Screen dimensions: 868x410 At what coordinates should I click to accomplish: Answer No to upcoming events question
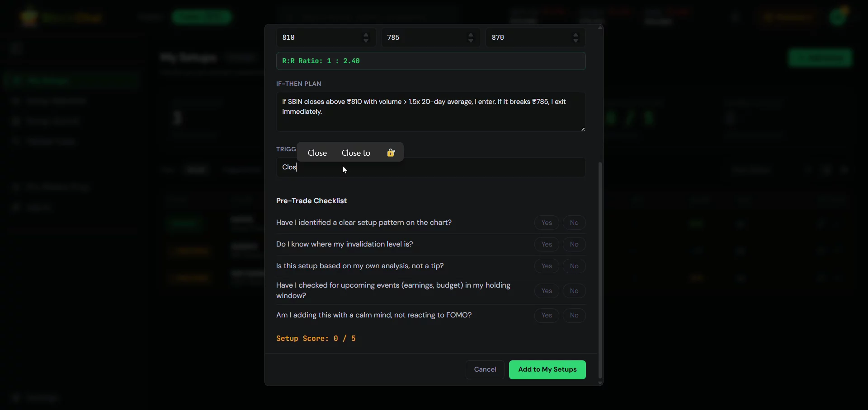tap(574, 291)
